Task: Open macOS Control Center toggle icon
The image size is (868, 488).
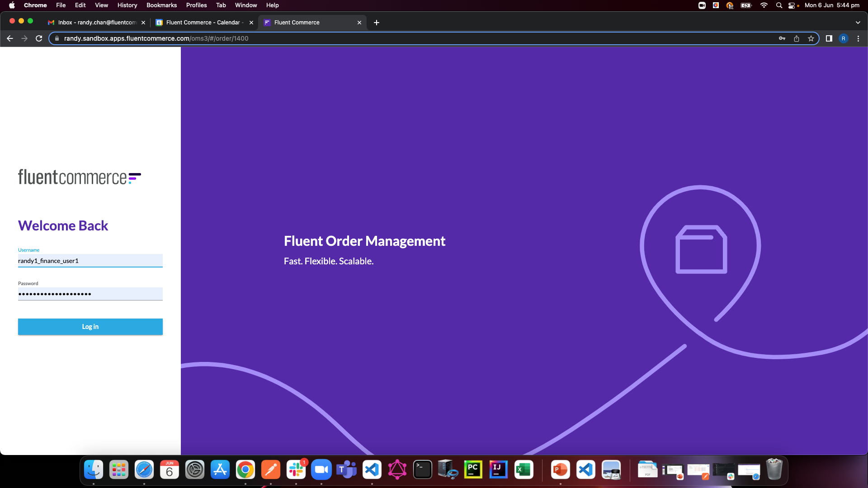Action: [792, 5]
